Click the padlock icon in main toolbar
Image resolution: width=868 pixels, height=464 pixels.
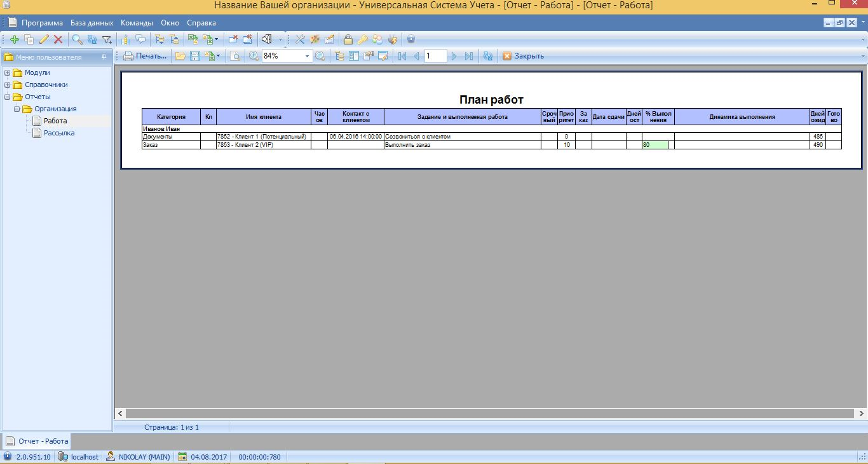(x=348, y=39)
